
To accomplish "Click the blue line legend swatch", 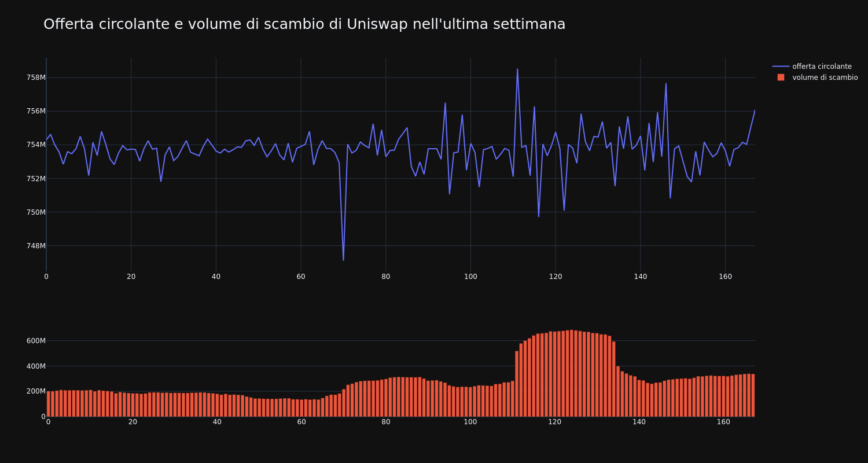I will pyautogui.click(x=781, y=67).
